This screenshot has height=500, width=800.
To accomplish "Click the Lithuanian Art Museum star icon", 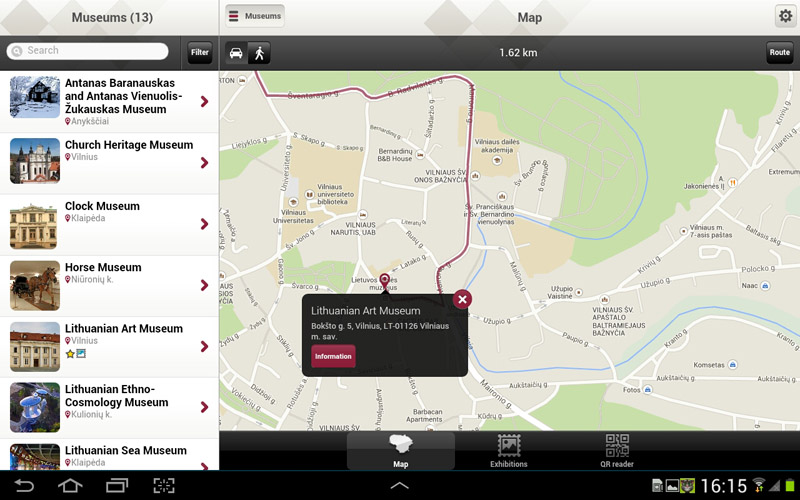I will pyautogui.click(x=70, y=353).
